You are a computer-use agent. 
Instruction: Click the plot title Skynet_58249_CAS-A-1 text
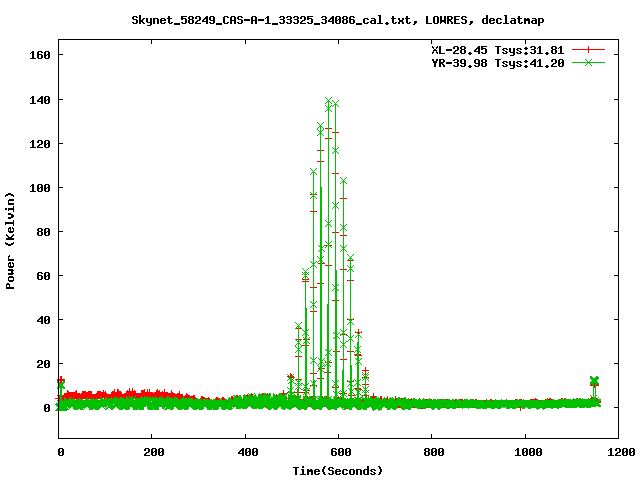pos(338,20)
